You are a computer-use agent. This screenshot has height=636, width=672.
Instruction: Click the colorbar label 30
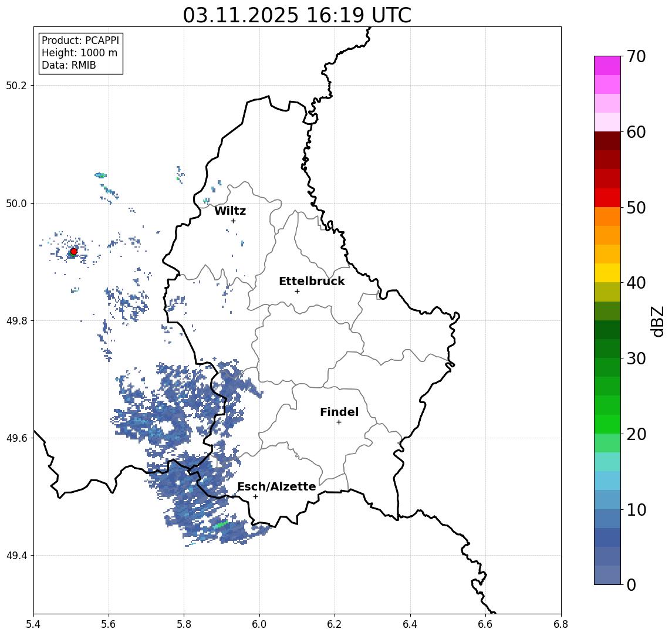tap(636, 358)
